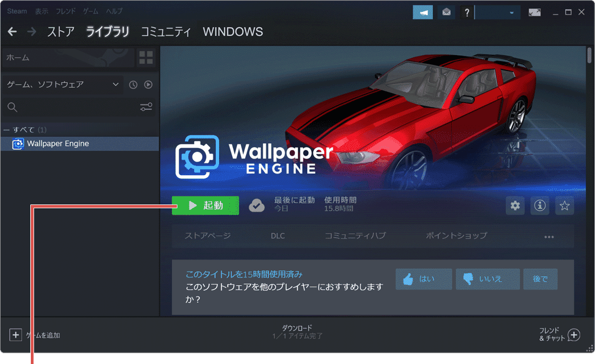595x364 pixels.
Task: Click the フレンド & チャット label
Action: point(552,334)
